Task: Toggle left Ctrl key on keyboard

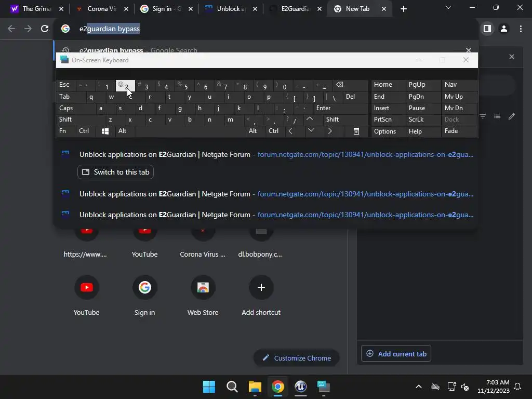Action: (x=86, y=131)
